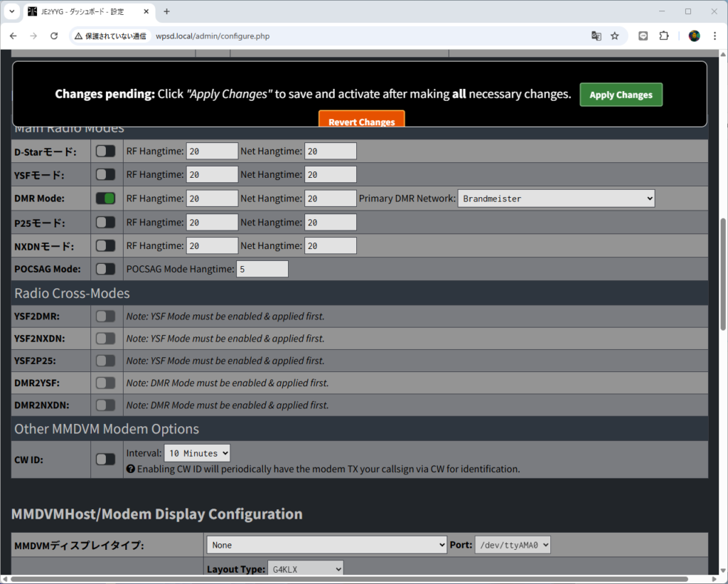This screenshot has width=728, height=584.
Task: Open the MMDVM display type dropdown
Action: [326, 545]
